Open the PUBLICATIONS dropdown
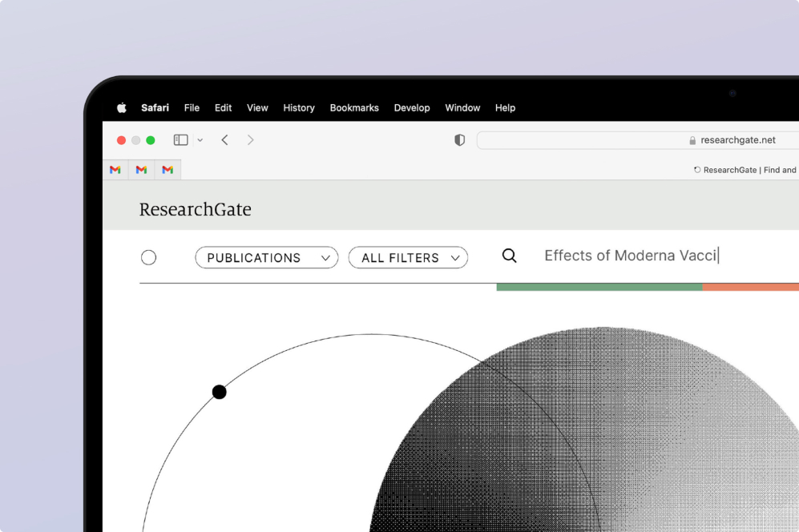Image resolution: width=799 pixels, height=532 pixels. point(267,257)
